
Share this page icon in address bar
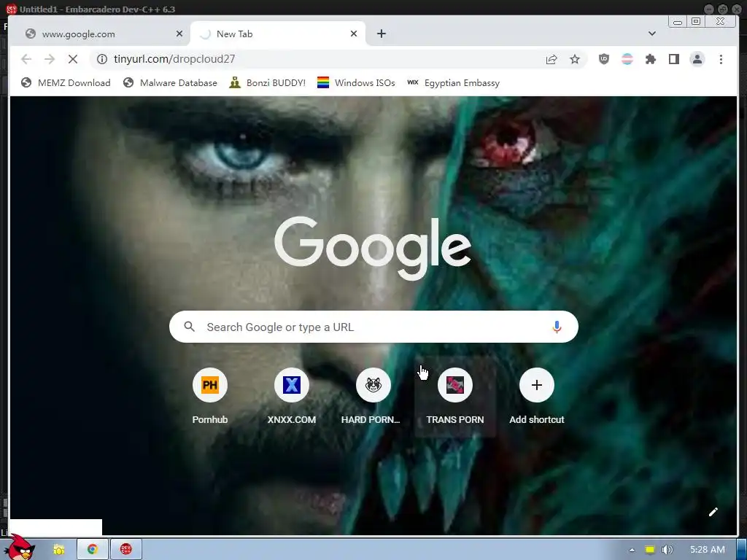pyautogui.click(x=551, y=59)
